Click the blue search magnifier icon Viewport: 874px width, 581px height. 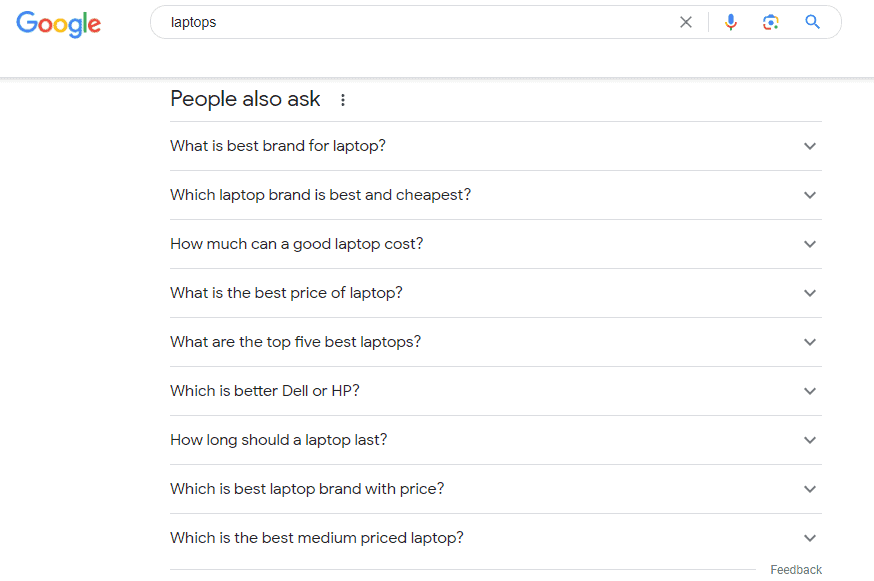coord(812,21)
